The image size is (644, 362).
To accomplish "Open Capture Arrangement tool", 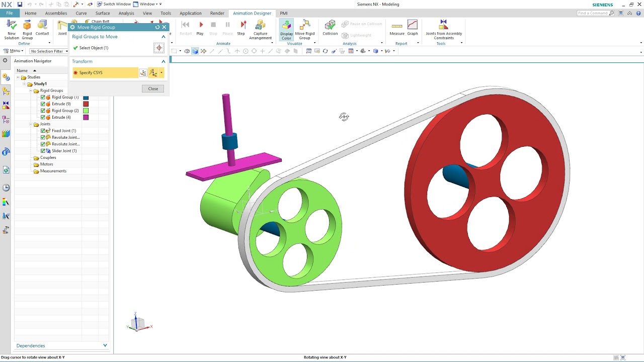I will (261, 30).
